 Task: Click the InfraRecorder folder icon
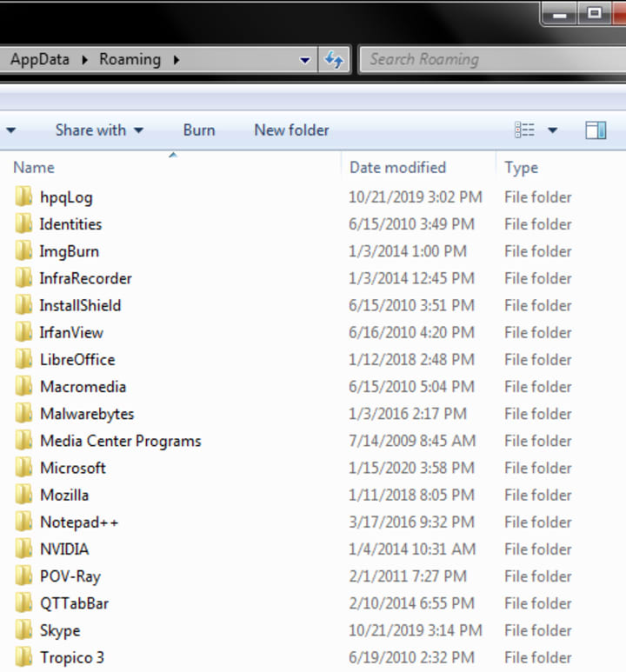click(23, 277)
